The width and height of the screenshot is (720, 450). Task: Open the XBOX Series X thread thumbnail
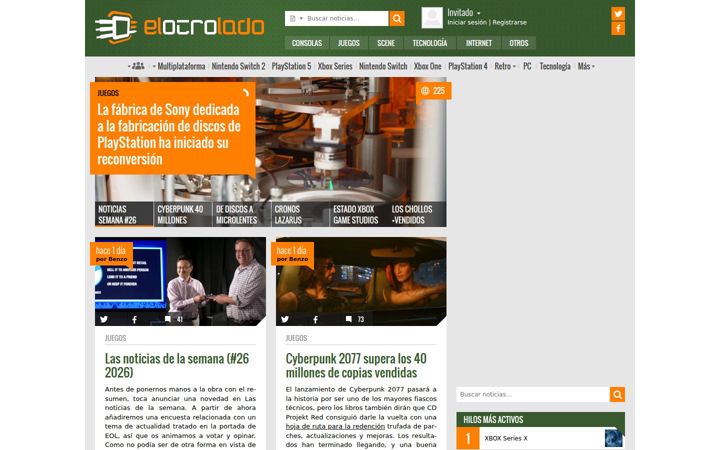point(613,438)
